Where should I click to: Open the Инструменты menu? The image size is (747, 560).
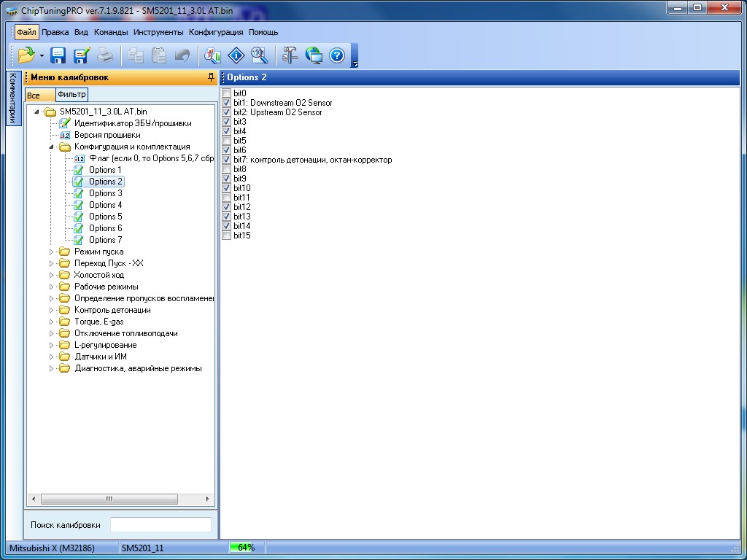pos(158,32)
